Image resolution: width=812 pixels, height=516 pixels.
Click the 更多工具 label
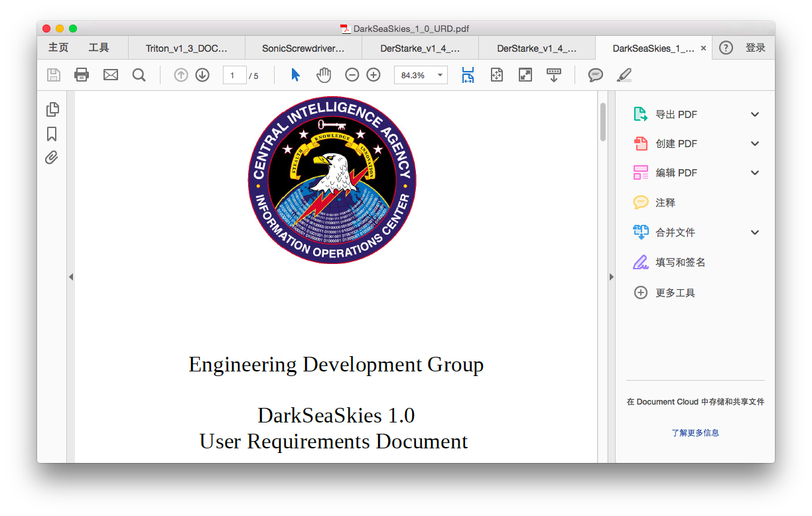(675, 292)
